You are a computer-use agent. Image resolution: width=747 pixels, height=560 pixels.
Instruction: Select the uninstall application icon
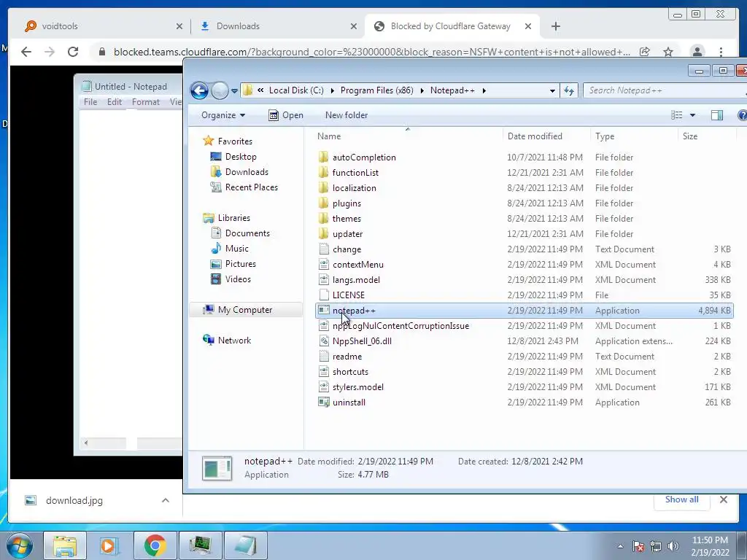tap(323, 402)
